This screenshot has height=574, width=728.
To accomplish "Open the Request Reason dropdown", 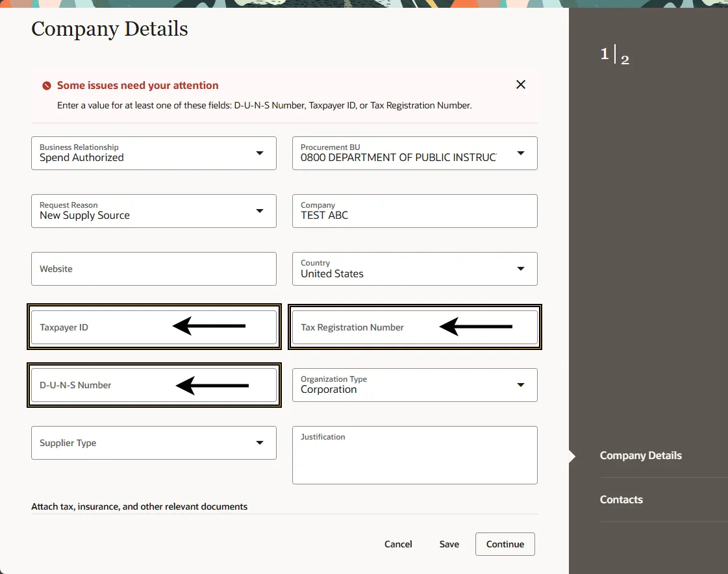I will pos(259,211).
